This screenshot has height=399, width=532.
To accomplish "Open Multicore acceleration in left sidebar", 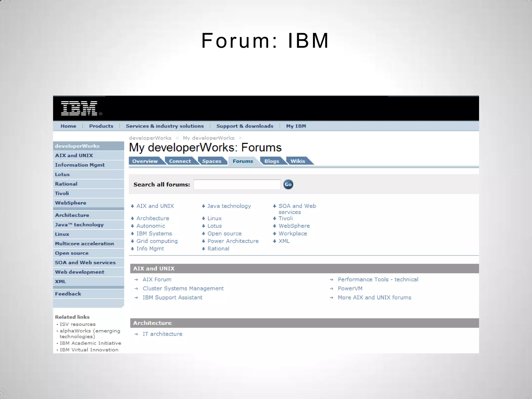I will [x=84, y=244].
